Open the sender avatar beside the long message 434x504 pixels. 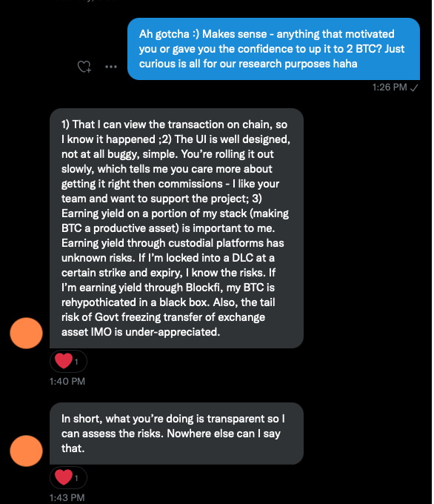pyautogui.click(x=27, y=333)
